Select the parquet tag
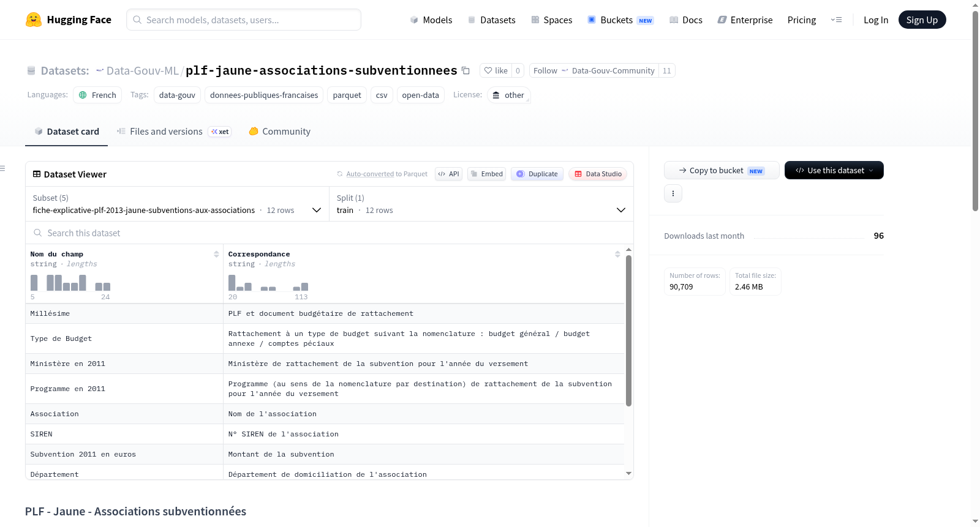980x527 pixels. point(347,95)
